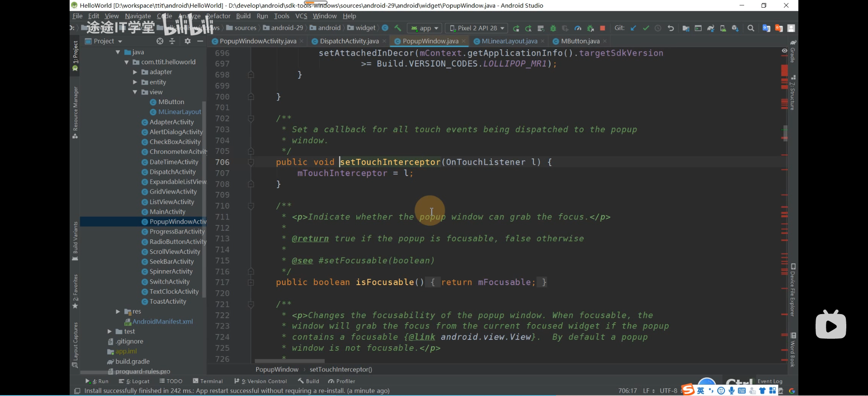Open AVD Manager icon in toolbar
The width and height of the screenshot is (868, 396).
point(723,28)
